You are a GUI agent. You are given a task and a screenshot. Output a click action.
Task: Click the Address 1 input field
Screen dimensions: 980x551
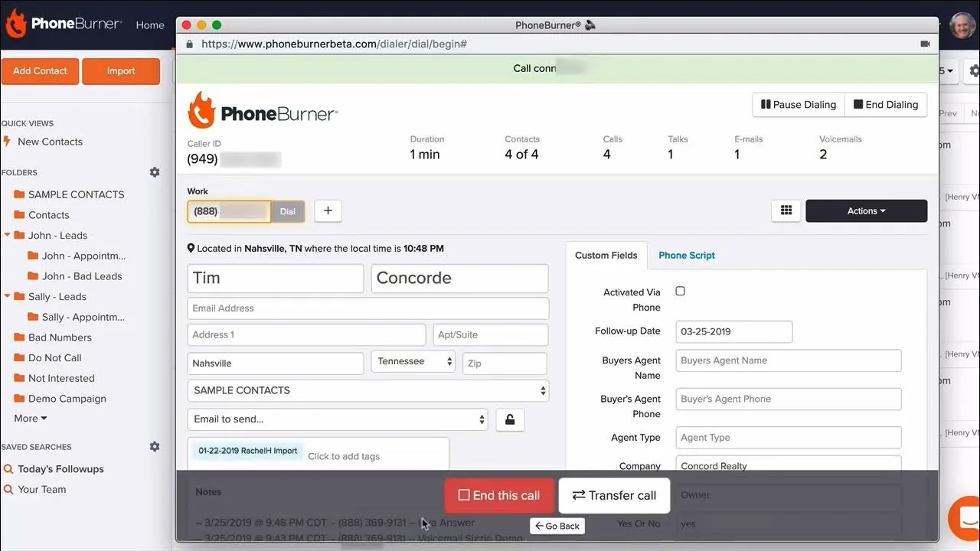[306, 335]
